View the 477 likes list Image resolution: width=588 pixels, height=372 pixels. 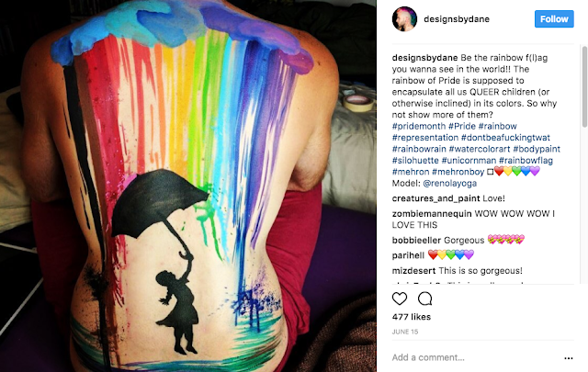coord(412,317)
